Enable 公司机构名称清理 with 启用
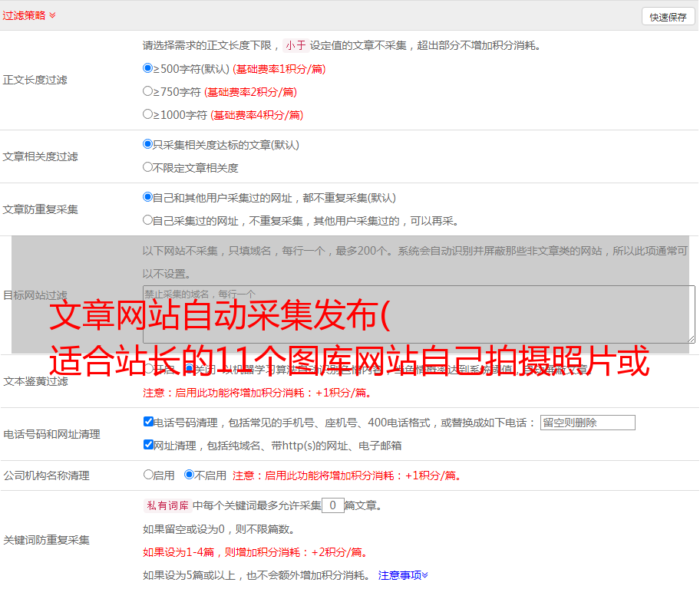 tap(148, 475)
